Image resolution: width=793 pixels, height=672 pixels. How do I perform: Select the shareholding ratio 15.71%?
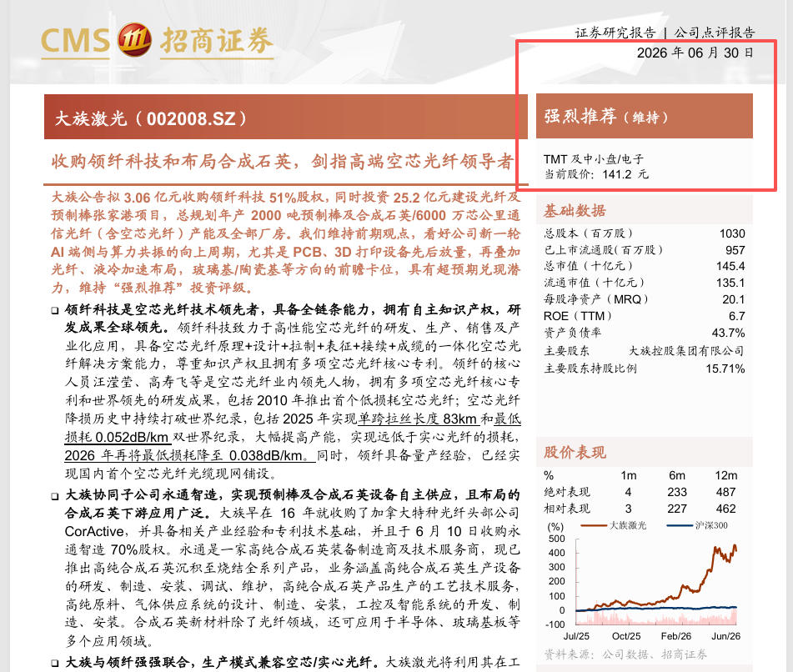coord(725,369)
